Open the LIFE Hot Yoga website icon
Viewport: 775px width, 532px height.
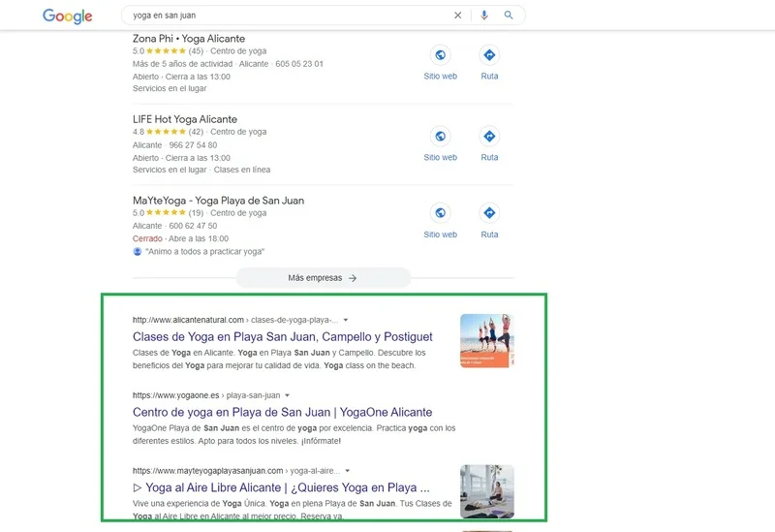click(x=440, y=137)
